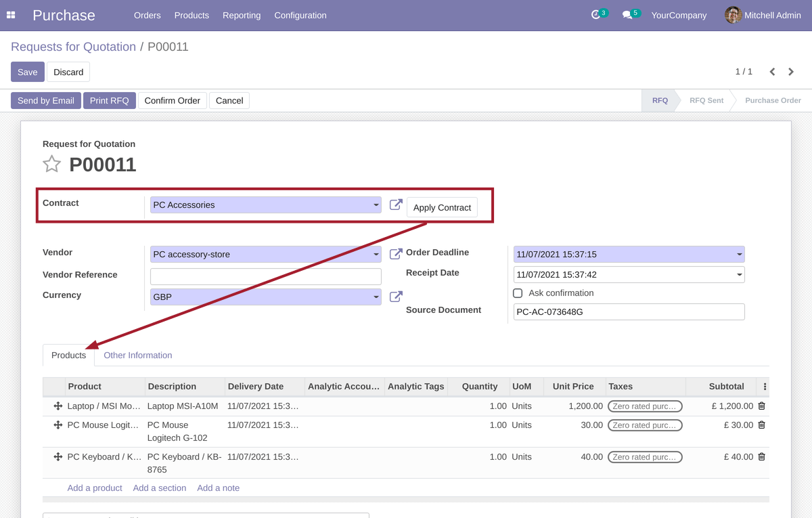The width and height of the screenshot is (812, 518).
Task: Delete the Laptop MSI product line
Action: [761, 406]
